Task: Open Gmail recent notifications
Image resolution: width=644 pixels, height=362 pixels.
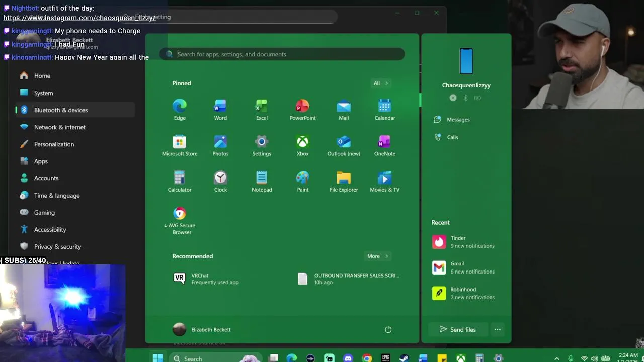Action: tap(463, 267)
